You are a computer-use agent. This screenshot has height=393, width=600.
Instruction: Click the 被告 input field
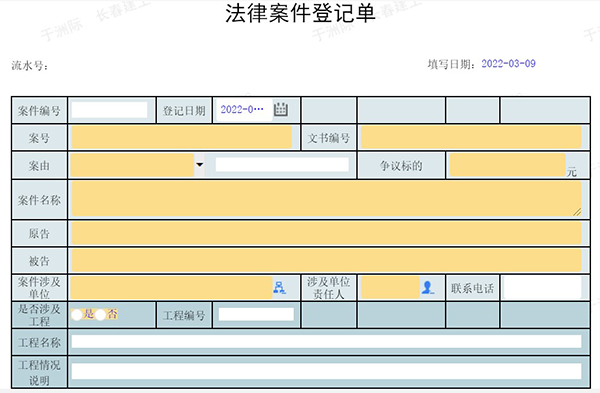coord(326,261)
